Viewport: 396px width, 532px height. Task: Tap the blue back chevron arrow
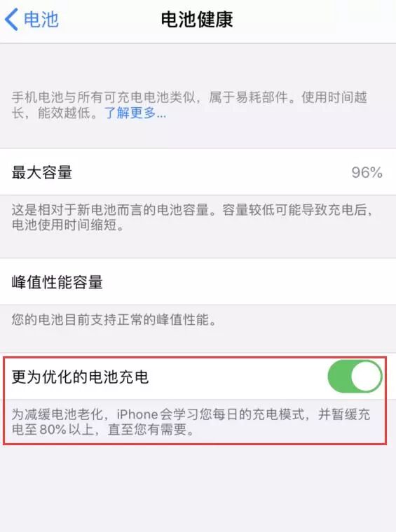tap(11, 20)
